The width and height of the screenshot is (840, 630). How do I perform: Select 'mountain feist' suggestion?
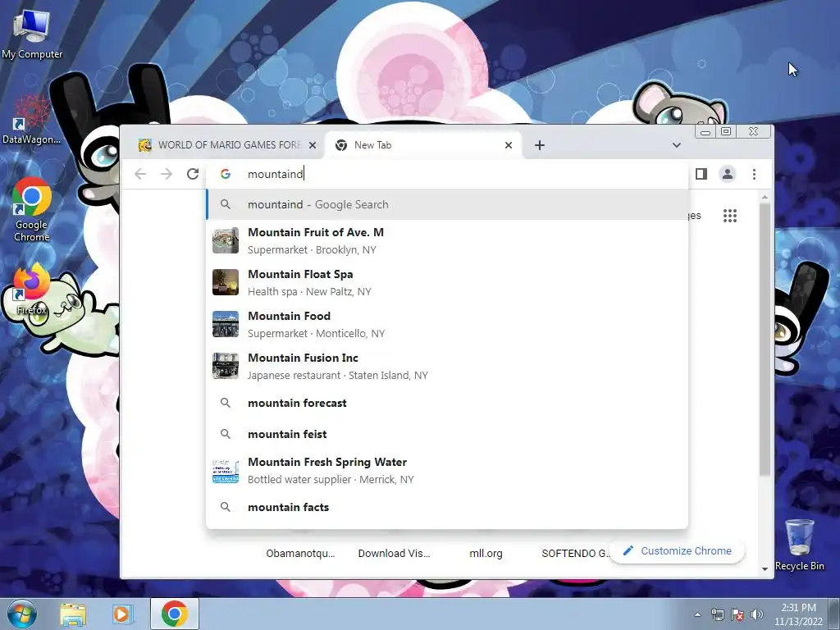coord(447,434)
